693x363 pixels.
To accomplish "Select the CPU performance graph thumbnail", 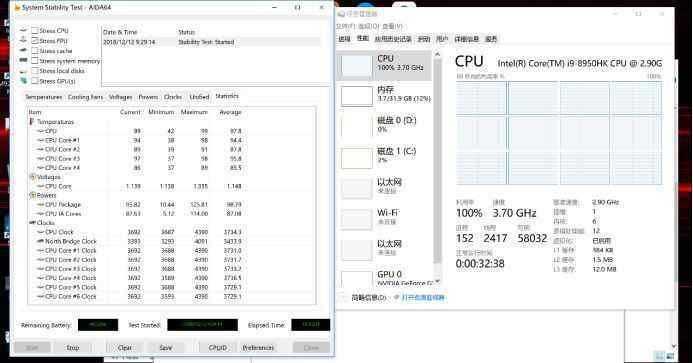I will coord(357,65).
